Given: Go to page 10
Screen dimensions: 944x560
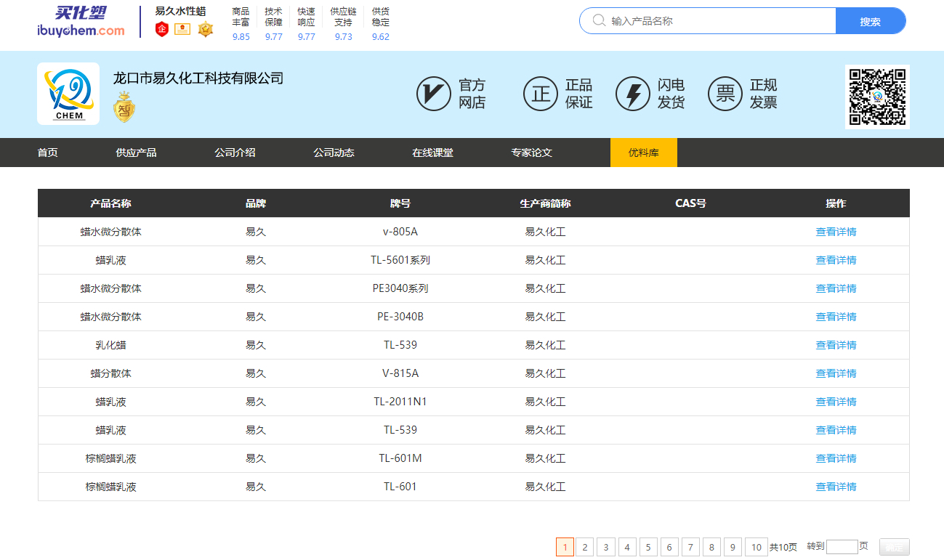Looking at the screenshot, I should 756,547.
